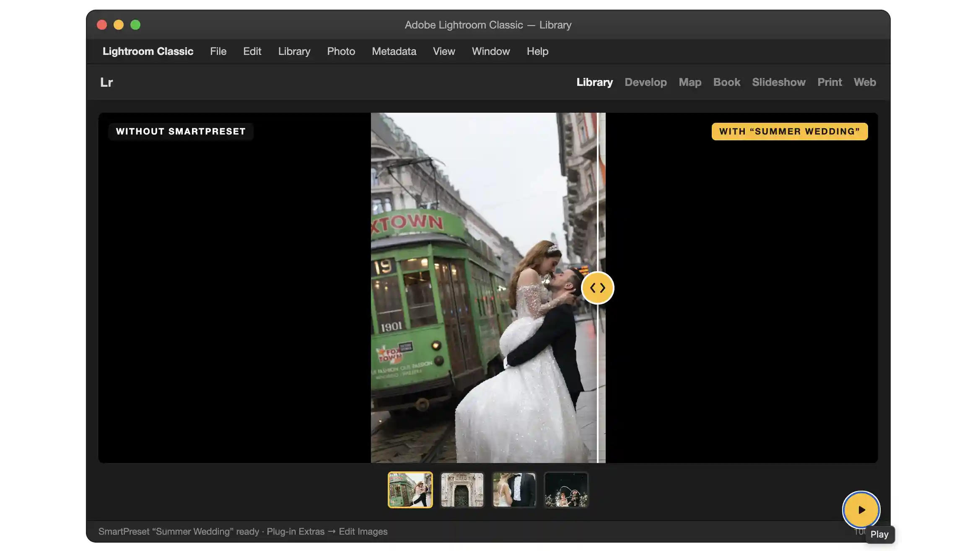Image resolution: width=980 pixels, height=551 pixels.
Task: Click the before/after comparison slider handle
Action: (597, 287)
